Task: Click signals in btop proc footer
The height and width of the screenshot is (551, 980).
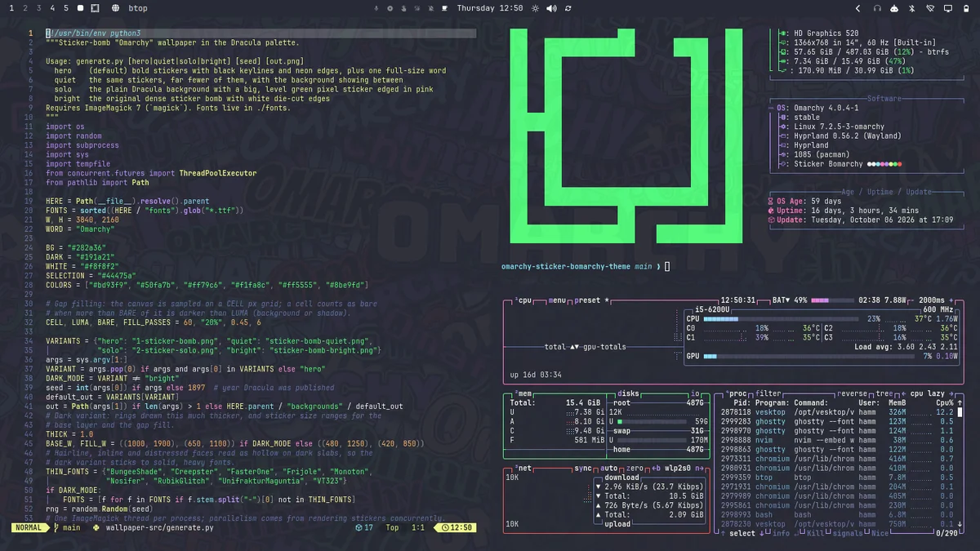Action: (848, 533)
